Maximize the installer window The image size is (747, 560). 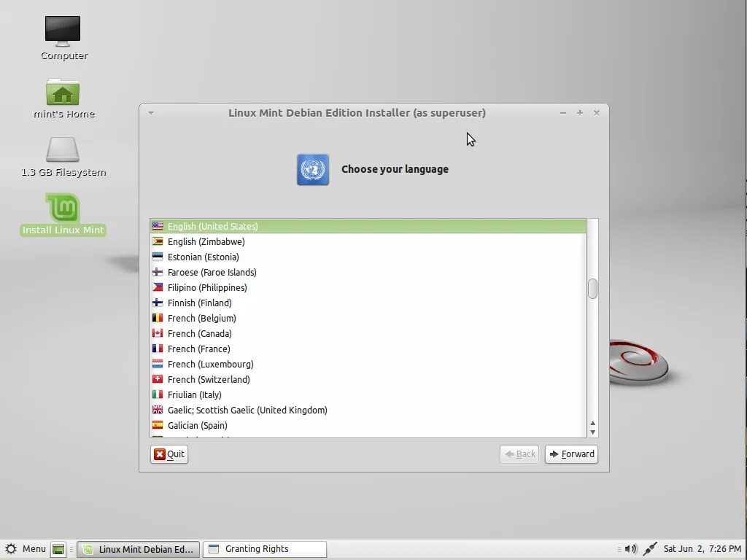[x=580, y=113]
